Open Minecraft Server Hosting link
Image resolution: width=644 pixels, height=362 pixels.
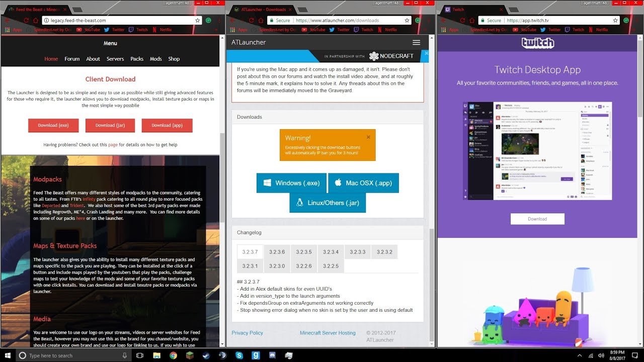[x=328, y=333]
